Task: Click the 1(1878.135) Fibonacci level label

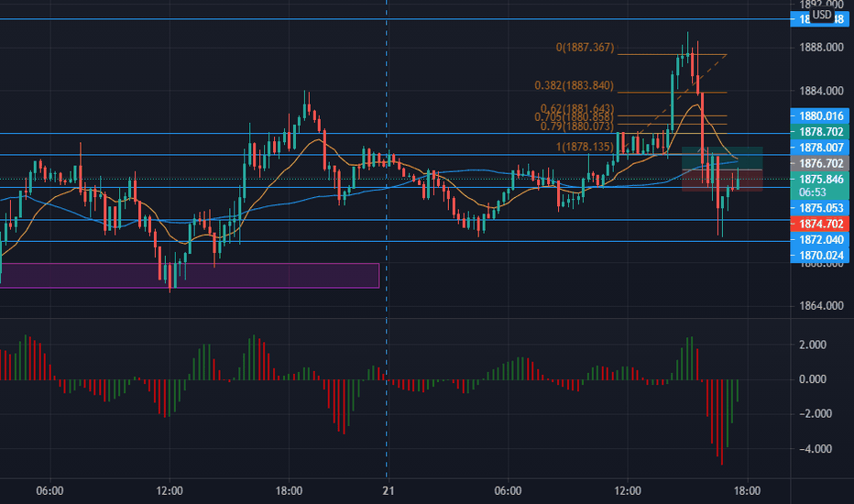Action: (585, 147)
